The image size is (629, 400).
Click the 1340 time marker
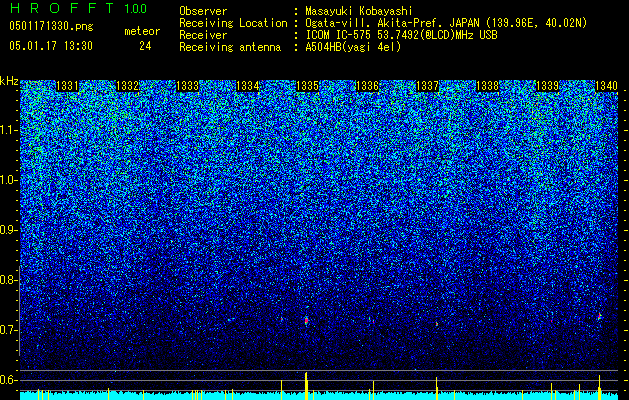tap(606, 86)
